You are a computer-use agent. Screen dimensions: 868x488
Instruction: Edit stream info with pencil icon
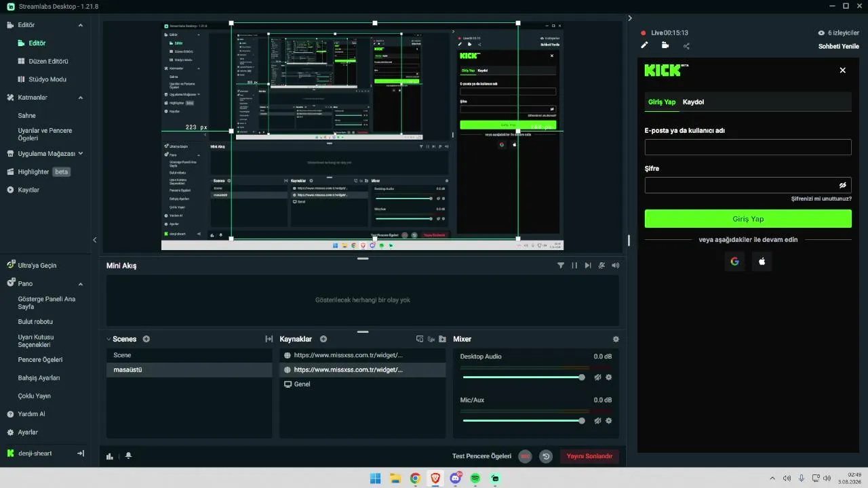[x=645, y=45]
